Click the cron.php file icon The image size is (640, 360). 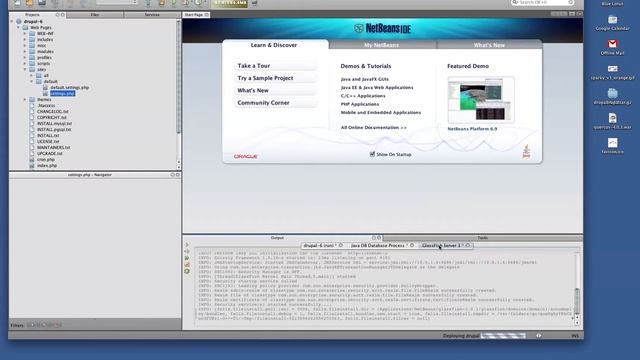(32, 159)
